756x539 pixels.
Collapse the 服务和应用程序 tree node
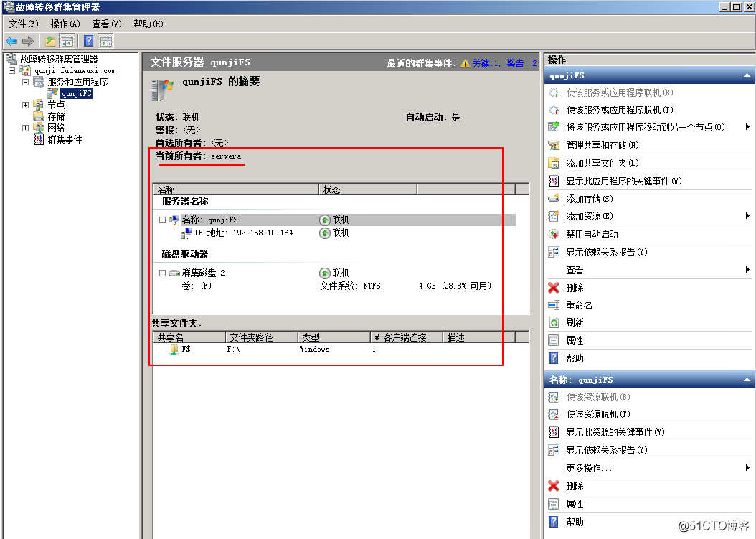point(25,82)
